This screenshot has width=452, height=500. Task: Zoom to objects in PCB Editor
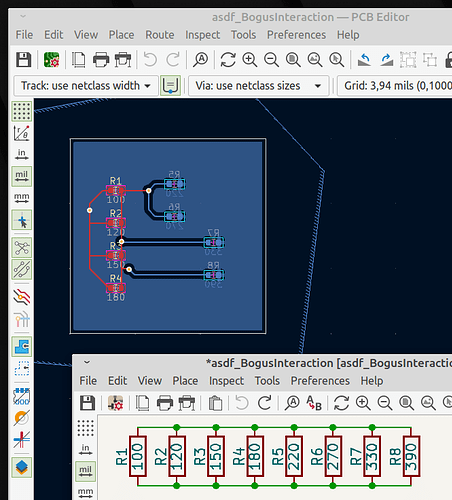pyautogui.click(x=315, y=60)
